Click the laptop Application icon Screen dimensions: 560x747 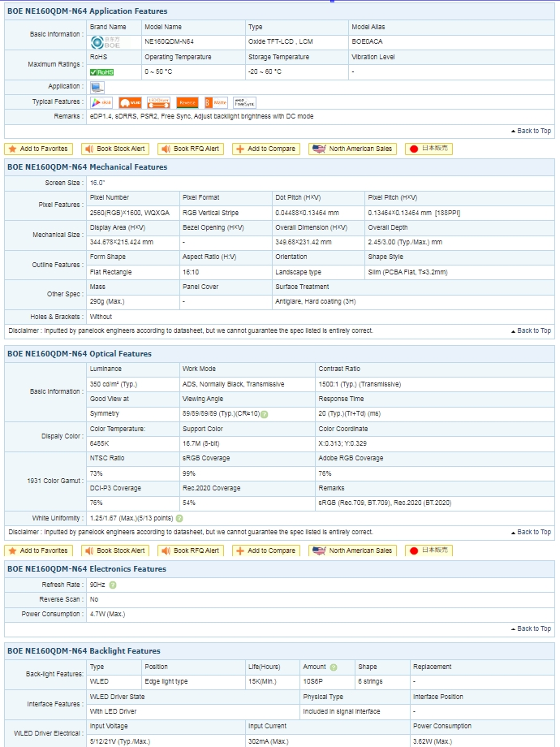[x=97, y=87]
